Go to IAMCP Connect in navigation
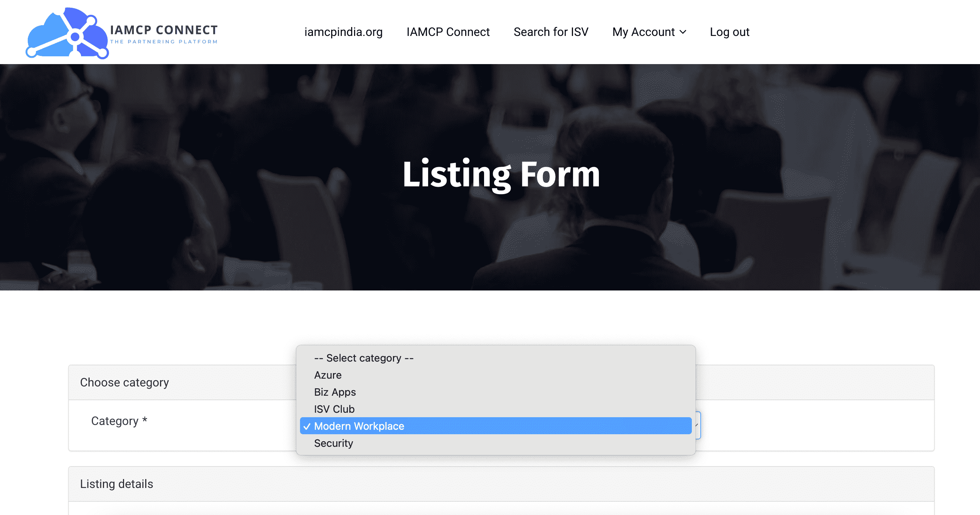Screen dimensions: 980x515 tap(448, 32)
